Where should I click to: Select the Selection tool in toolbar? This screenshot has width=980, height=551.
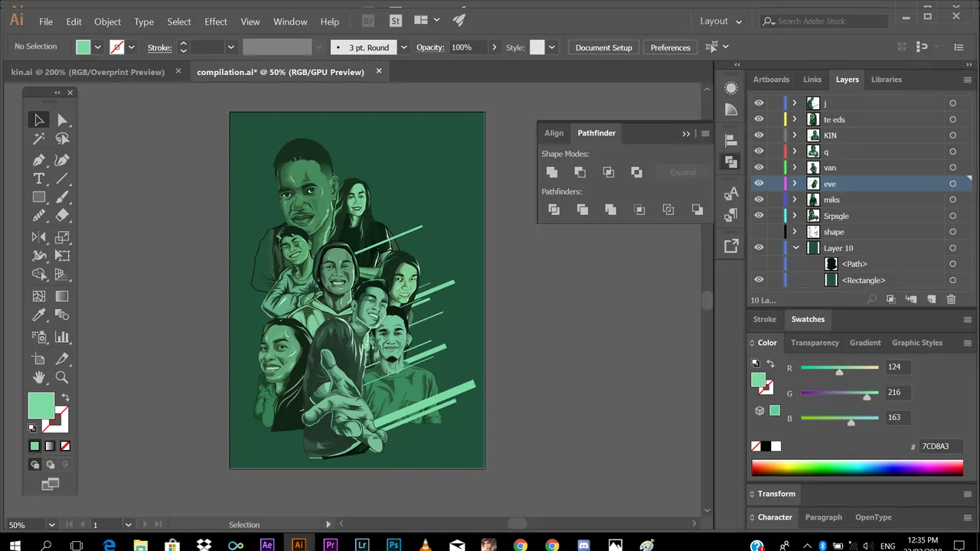click(x=39, y=119)
